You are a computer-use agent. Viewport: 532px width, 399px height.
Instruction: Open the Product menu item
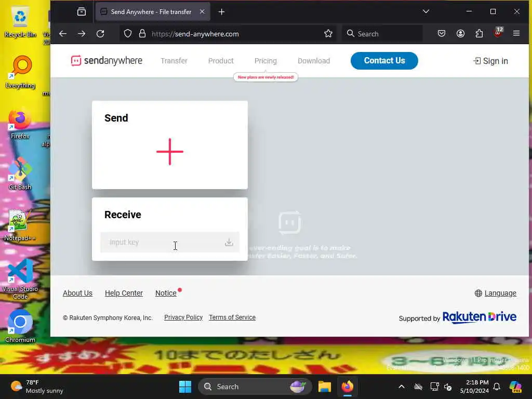(221, 61)
